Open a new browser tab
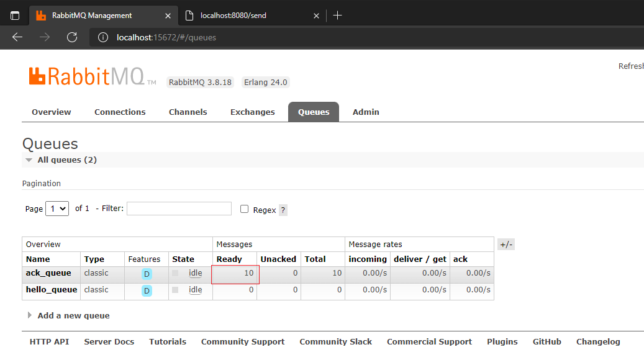 coord(337,16)
